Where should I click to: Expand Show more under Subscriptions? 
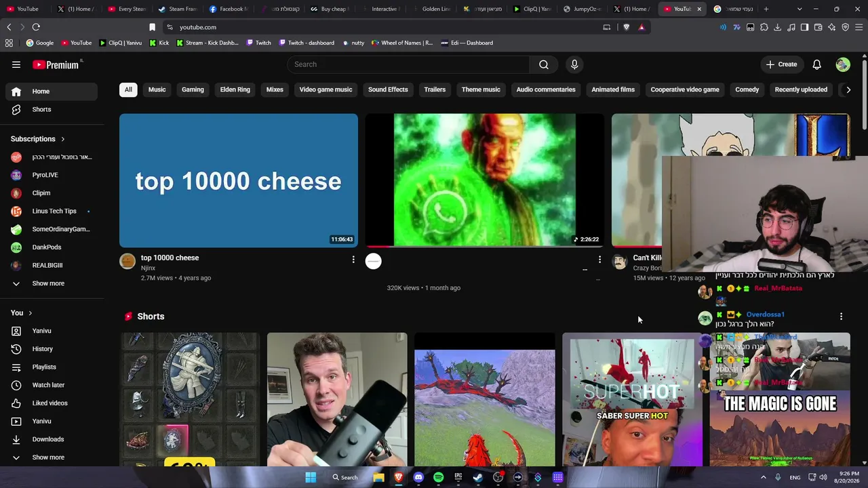(x=48, y=283)
